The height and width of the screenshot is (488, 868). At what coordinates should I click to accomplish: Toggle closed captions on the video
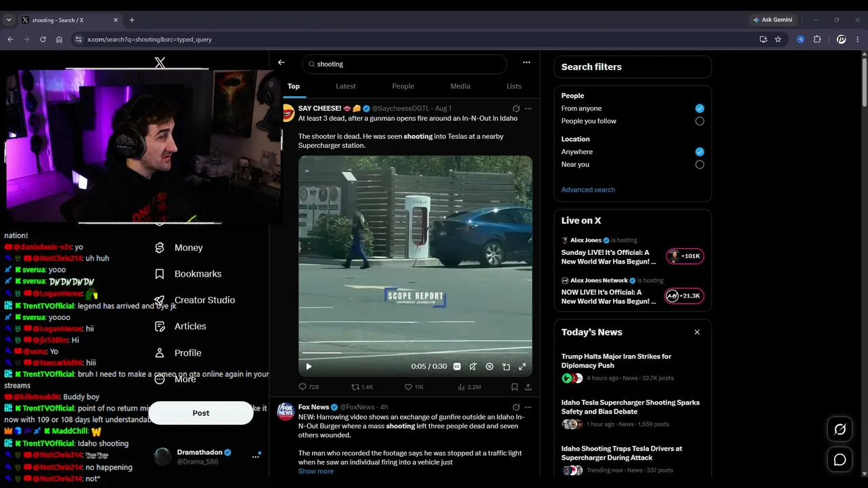point(457,367)
